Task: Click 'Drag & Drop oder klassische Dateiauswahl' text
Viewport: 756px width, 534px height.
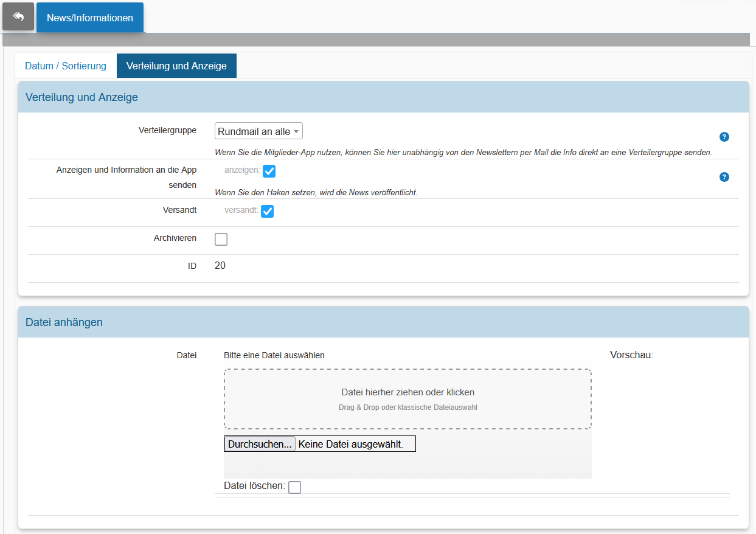Action: pyautogui.click(x=408, y=407)
